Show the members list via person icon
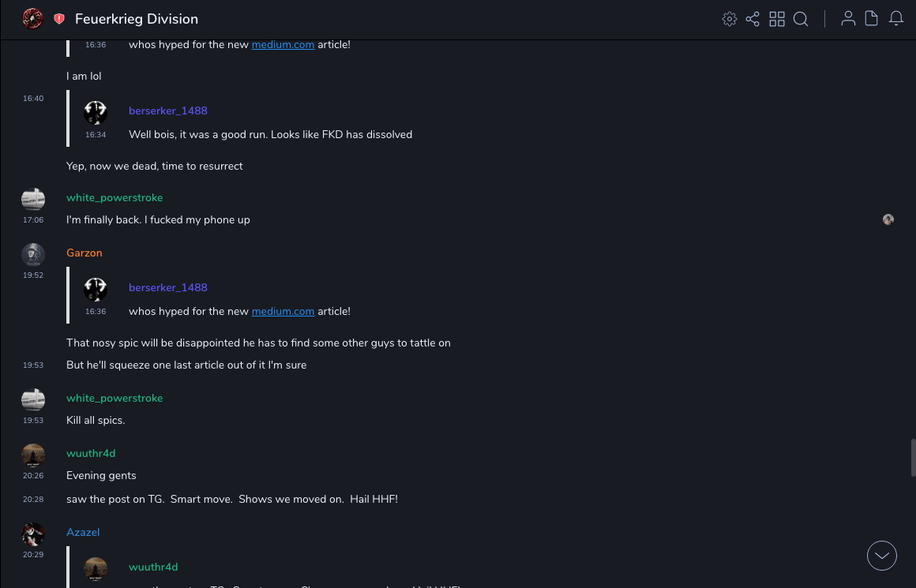 (x=848, y=19)
